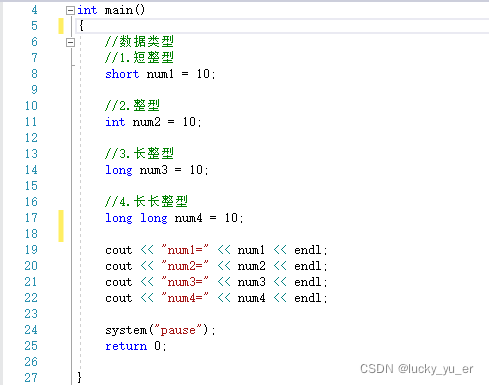The height and width of the screenshot is (385, 489).
Task: Place cursor on 'main()' identifier
Action: point(125,10)
